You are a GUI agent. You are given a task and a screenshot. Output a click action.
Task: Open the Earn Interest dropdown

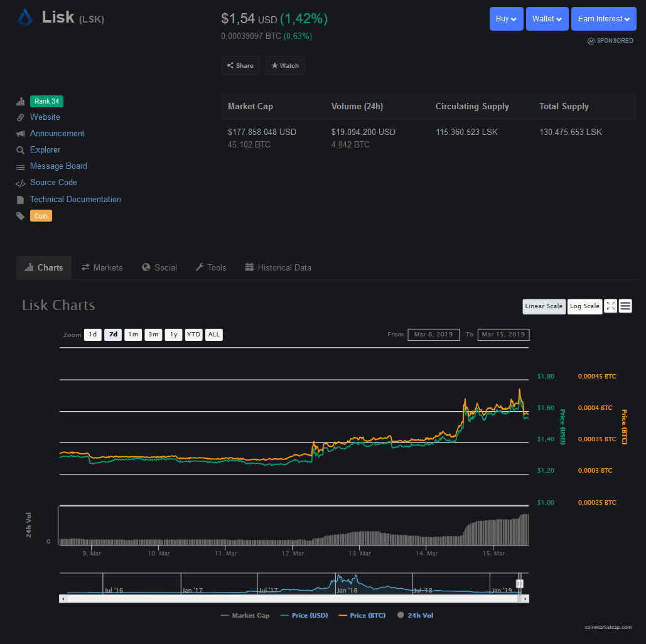click(603, 19)
